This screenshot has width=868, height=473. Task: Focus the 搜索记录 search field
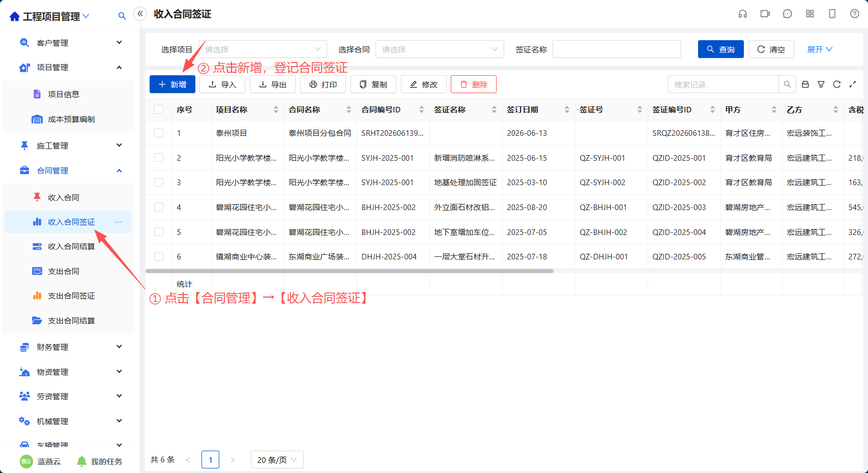point(723,84)
